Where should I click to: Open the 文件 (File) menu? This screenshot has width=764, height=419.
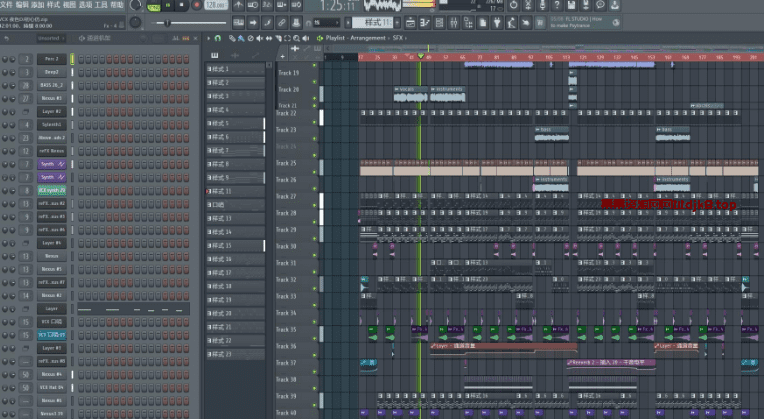pos(7,5)
